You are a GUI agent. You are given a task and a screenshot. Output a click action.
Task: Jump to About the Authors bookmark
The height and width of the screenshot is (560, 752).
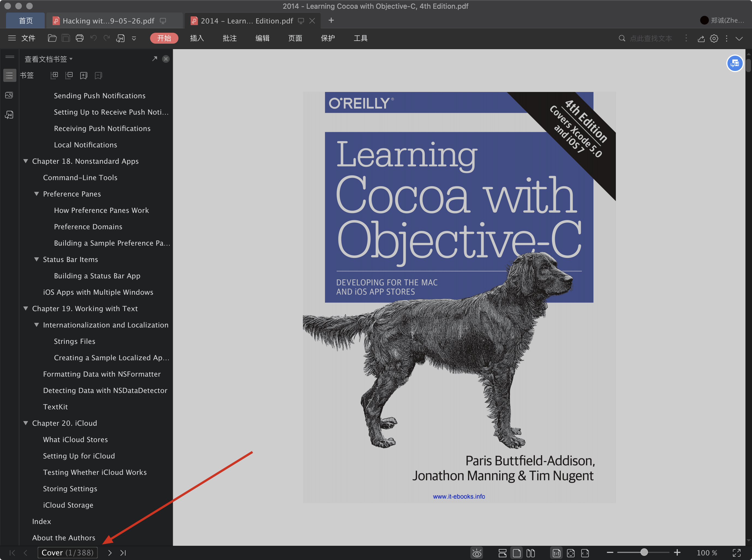[x=64, y=538]
